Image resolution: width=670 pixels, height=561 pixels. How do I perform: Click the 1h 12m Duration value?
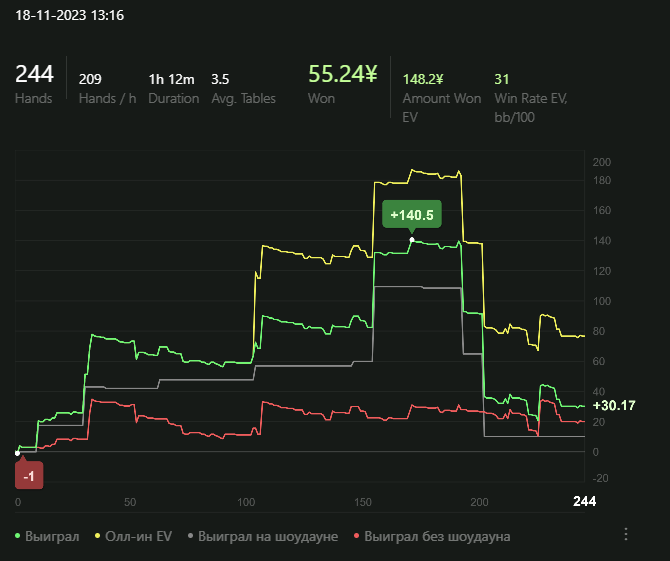tap(171, 79)
